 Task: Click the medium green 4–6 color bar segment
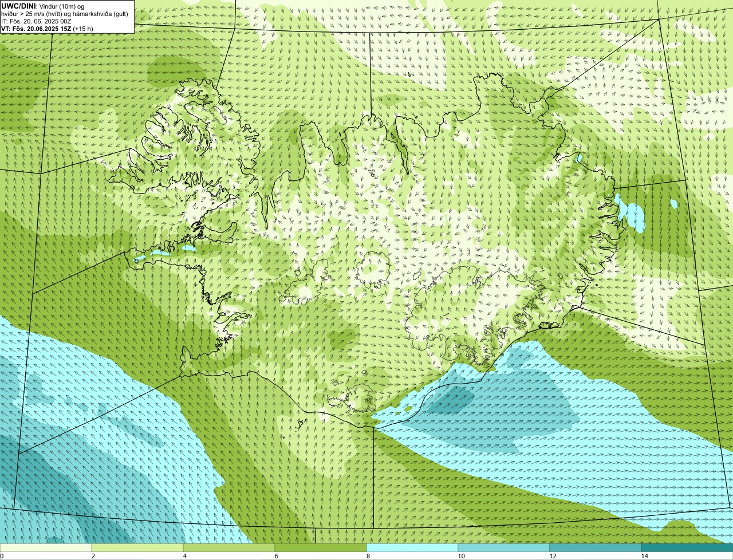pos(229,547)
